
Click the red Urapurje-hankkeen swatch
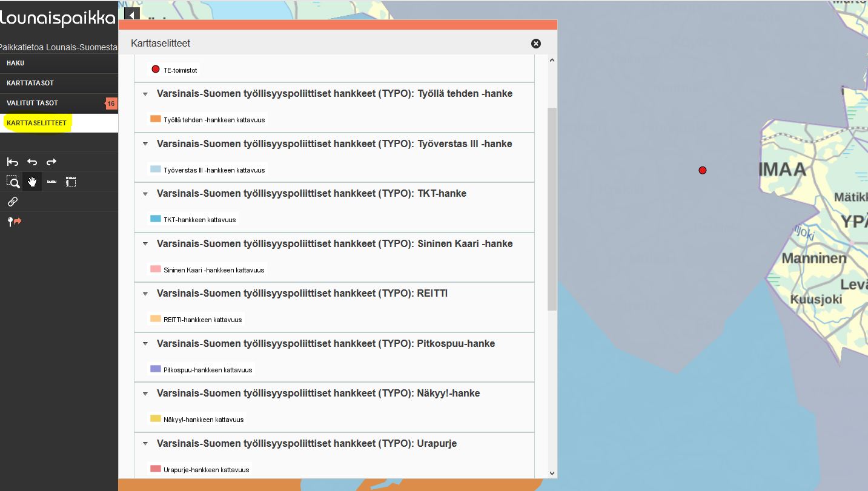tap(156, 469)
